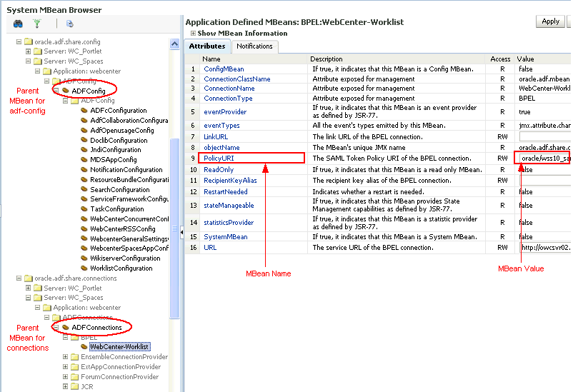The height and width of the screenshot is (392, 573).
Task: Click the oracle.adf.share.config folder icon
Action: coord(29,41)
